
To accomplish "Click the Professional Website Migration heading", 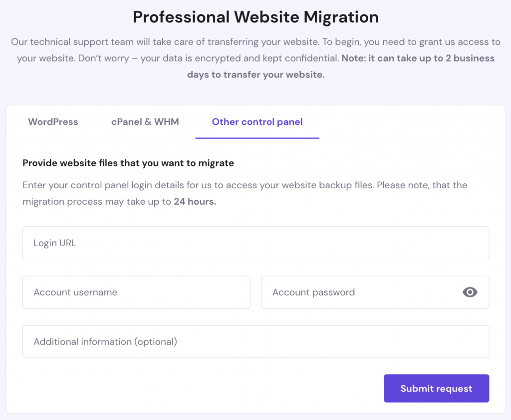I will point(255,17).
